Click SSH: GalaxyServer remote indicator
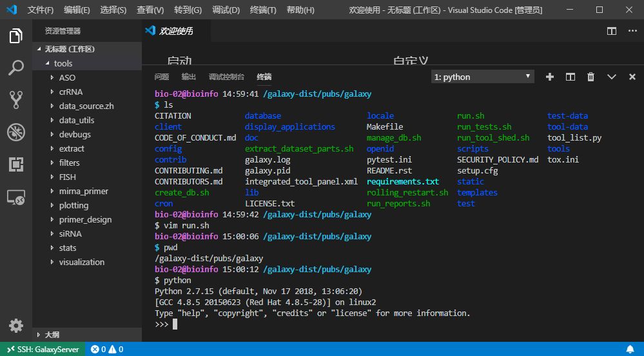This screenshot has height=356, width=644. coord(43,350)
